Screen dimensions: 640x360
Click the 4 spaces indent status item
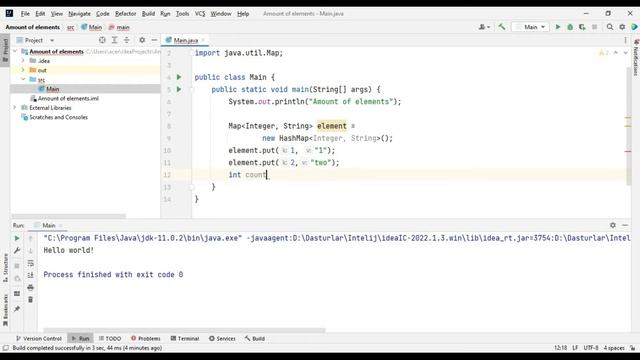(614, 348)
